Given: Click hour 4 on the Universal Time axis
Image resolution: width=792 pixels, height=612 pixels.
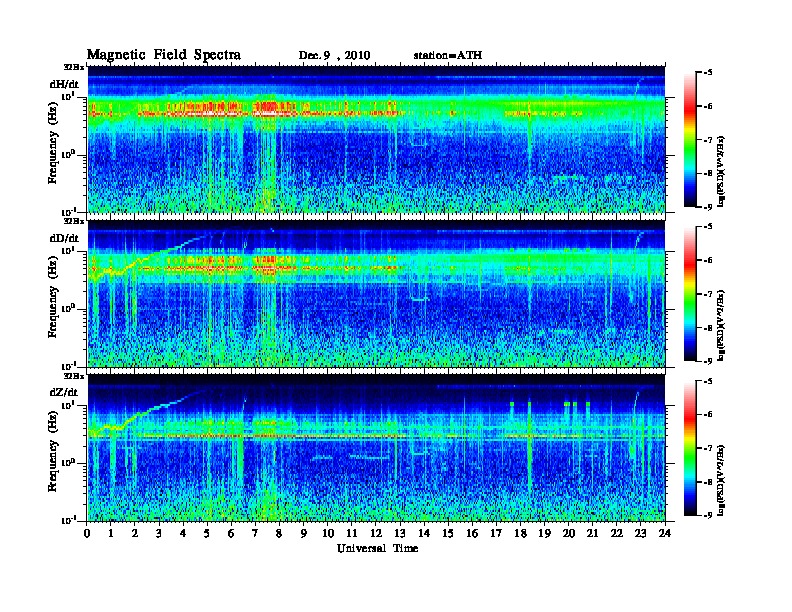Looking at the screenshot, I should 183,534.
